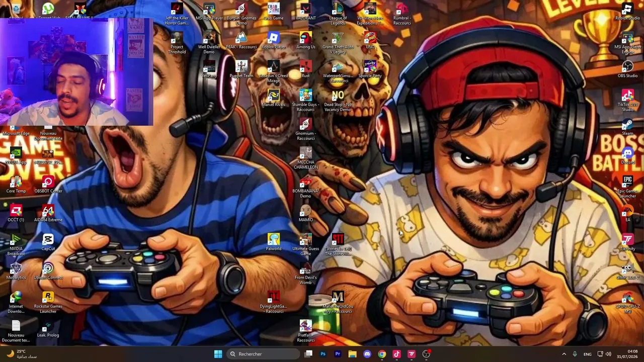Image resolution: width=644 pixels, height=362 pixels.
Task: Select the League of Legends shortcut
Action: [x=338, y=15]
